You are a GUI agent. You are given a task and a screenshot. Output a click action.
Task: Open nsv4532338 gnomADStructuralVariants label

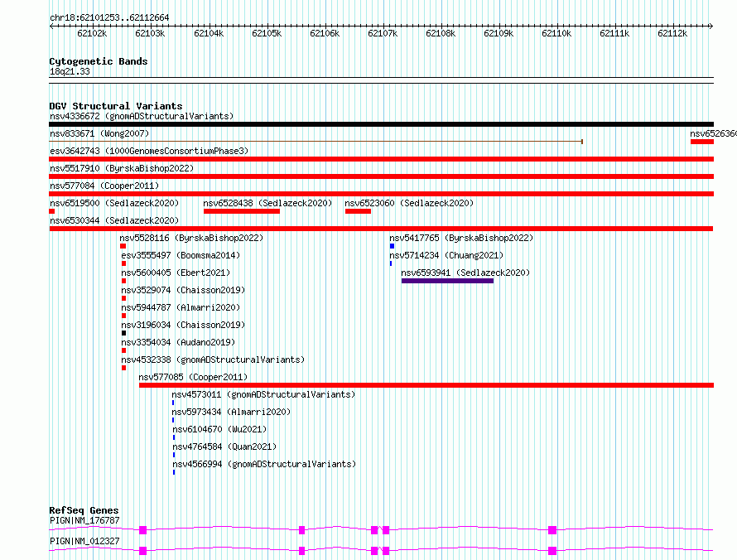[x=213, y=360]
